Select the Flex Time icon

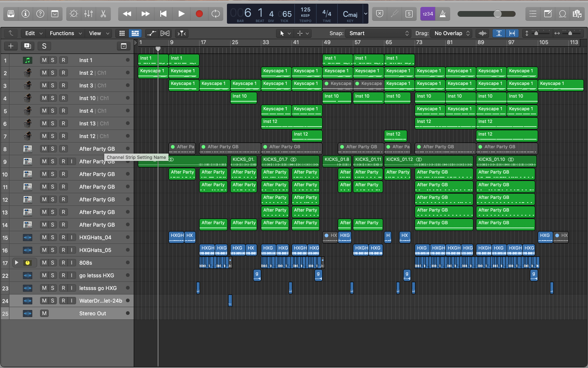tap(165, 33)
